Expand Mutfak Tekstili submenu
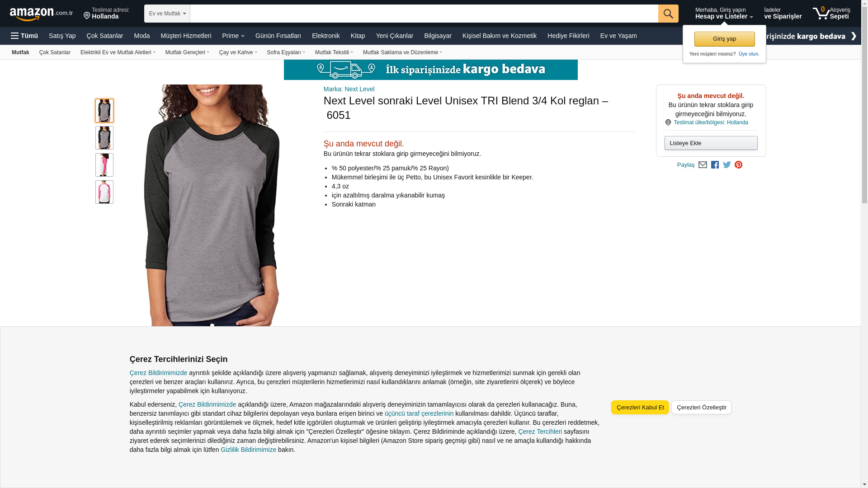 pyautogui.click(x=334, y=52)
